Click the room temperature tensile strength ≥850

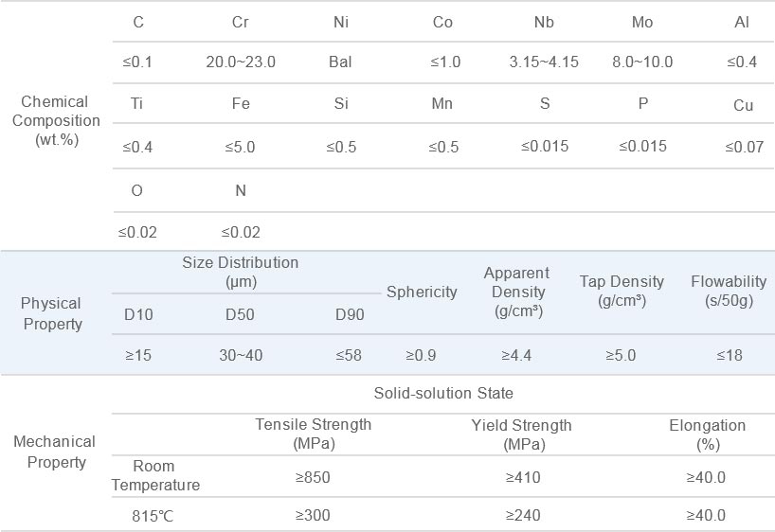[x=313, y=477]
